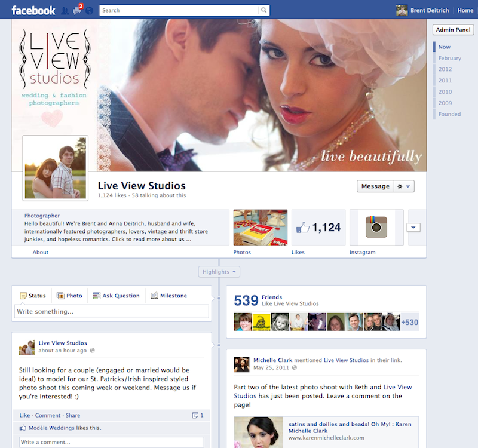
Task: Click '58 talking about this' text
Action: [159, 195]
